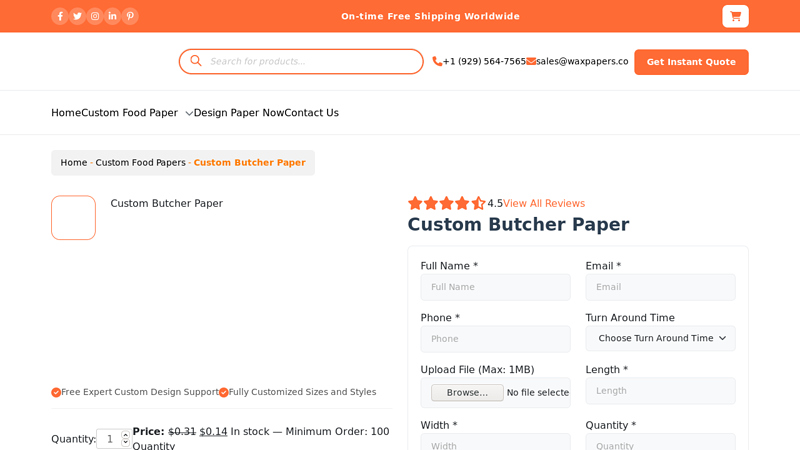Click Browse... to upload a file
The height and width of the screenshot is (450, 800).
pos(467,393)
